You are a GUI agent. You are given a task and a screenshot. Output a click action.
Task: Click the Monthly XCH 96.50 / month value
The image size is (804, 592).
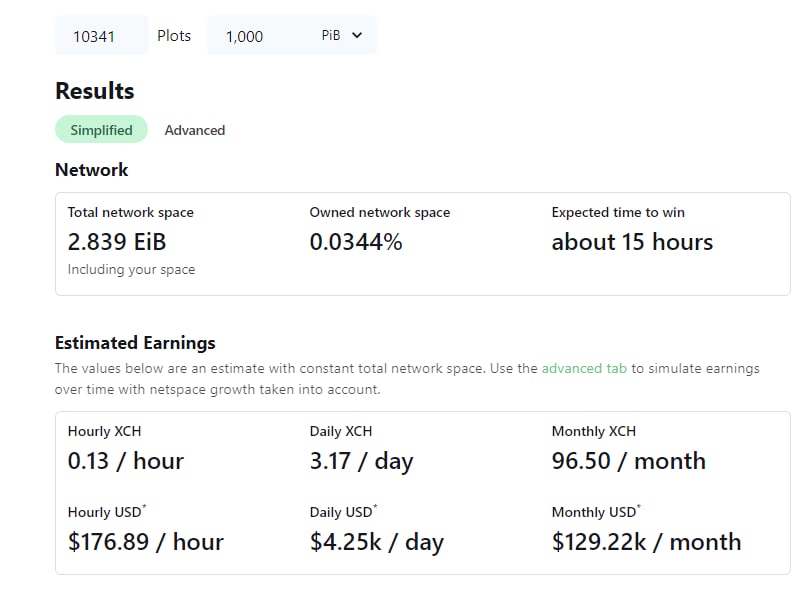click(629, 461)
